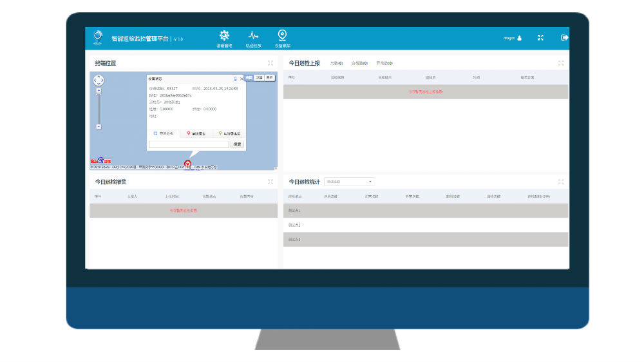Expand the 今日巡检上报 panel to fullscreen

coord(562,63)
